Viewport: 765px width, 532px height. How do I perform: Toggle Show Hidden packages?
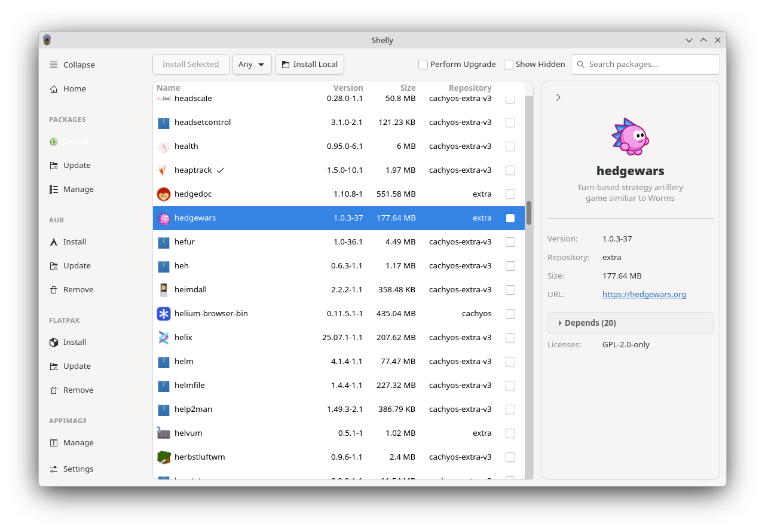(509, 64)
